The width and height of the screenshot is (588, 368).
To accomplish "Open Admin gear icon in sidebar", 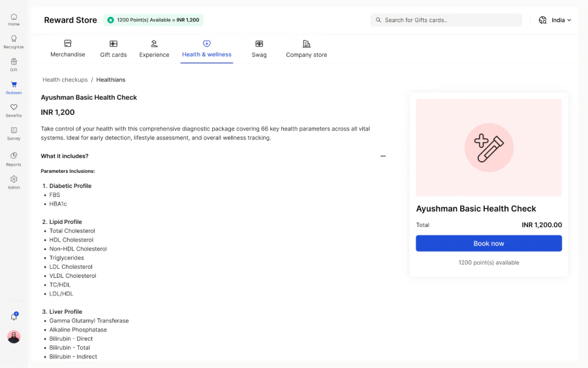I will [x=14, y=179].
